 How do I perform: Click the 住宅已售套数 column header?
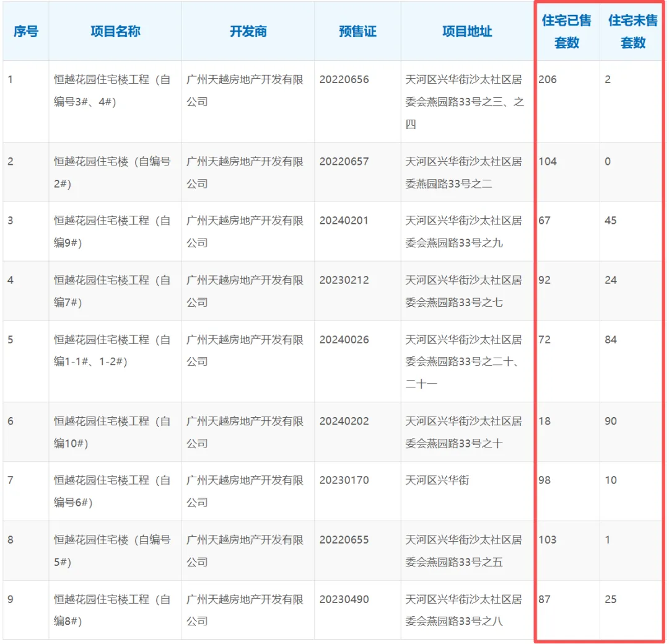566,32
